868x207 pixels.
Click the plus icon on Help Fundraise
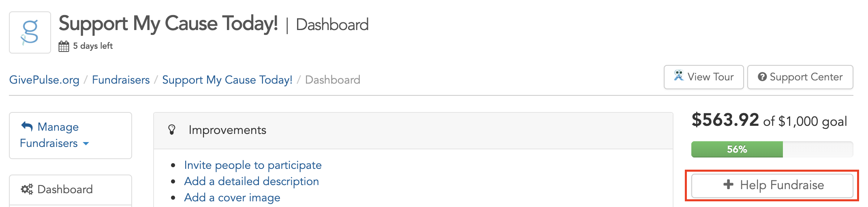click(x=728, y=185)
